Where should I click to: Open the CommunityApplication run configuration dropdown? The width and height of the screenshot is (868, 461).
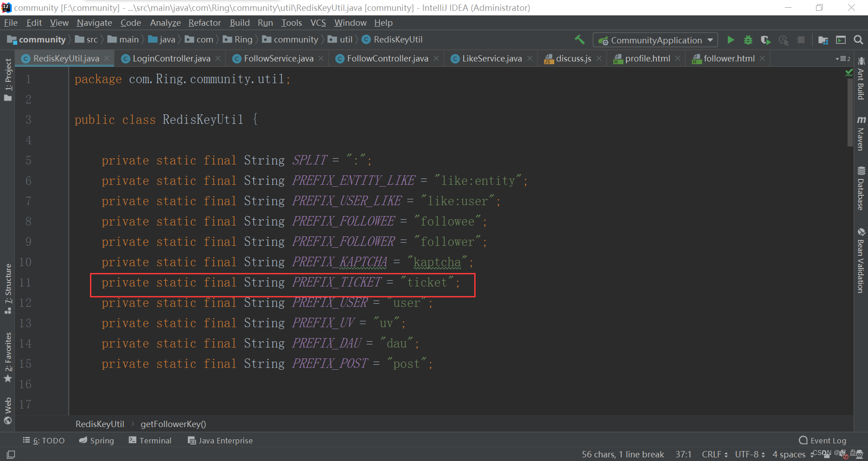[x=656, y=40]
